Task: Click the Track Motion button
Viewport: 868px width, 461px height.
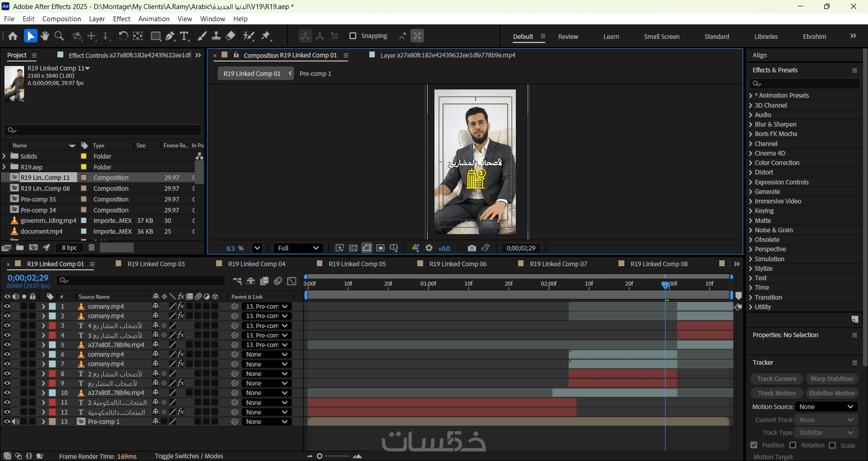Action: 777,393
